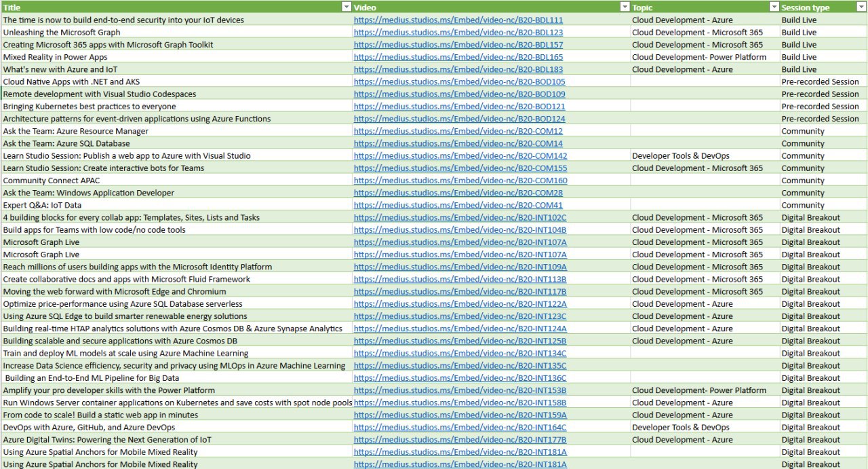
Task: Click the 'Community Connect APAC' title cell
Action: coord(176,181)
